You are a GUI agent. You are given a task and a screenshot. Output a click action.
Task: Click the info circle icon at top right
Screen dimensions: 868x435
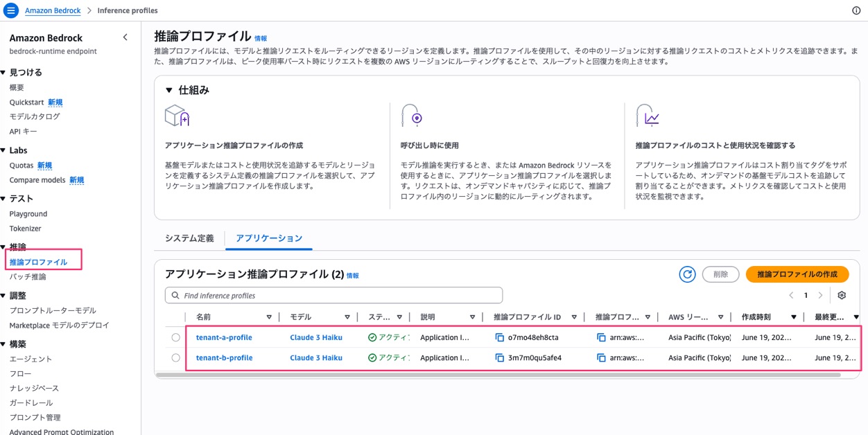[x=856, y=10]
